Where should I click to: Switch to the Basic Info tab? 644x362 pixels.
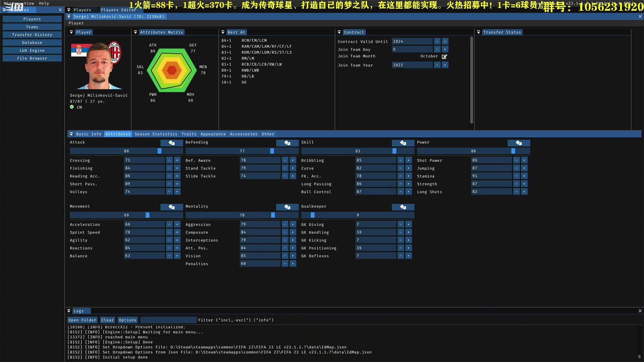pyautogui.click(x=89, y=134)
